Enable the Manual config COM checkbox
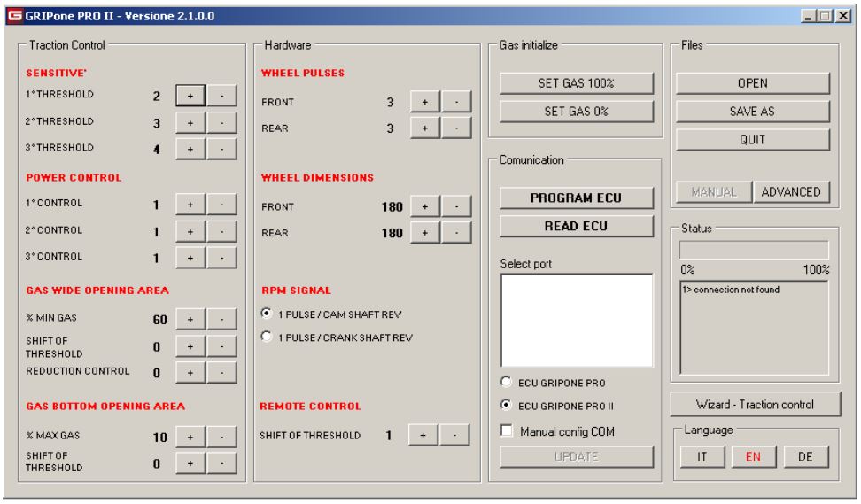Viewport: 861px width, 504px height. (507, 430)
